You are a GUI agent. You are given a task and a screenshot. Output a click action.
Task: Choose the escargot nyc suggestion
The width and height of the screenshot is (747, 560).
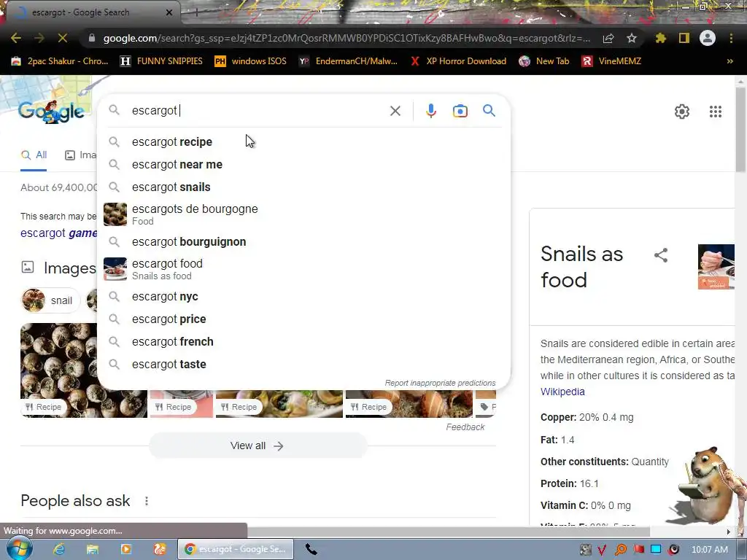click(x=304, y=297)
